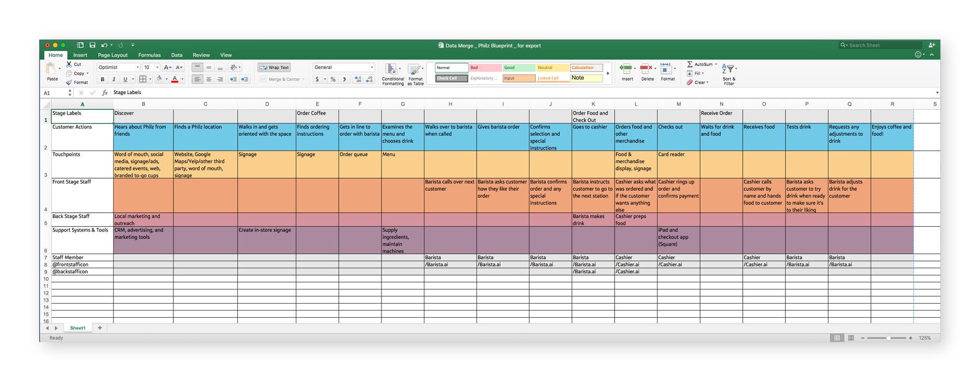
Task: Add a new sheet with plus button
Action: coord(100,328)
